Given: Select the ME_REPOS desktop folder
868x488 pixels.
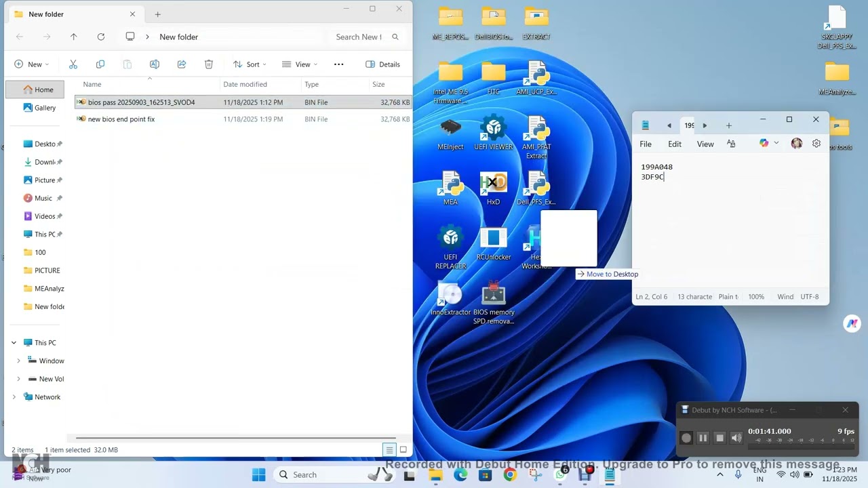Looking at the screenshot, I should (x=450, y=23).
